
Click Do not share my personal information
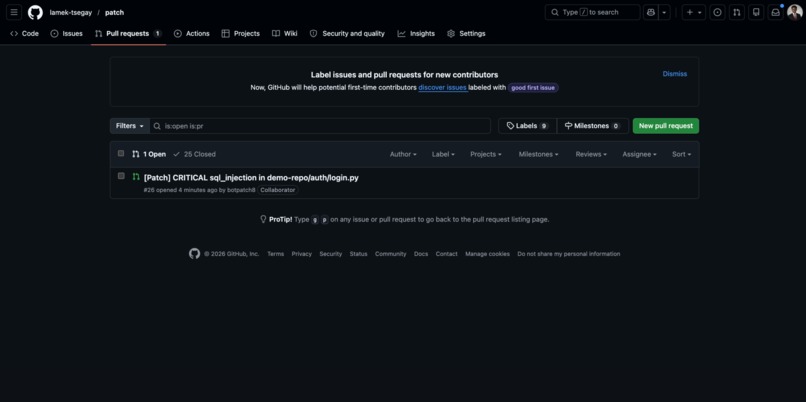click(569, 254)
